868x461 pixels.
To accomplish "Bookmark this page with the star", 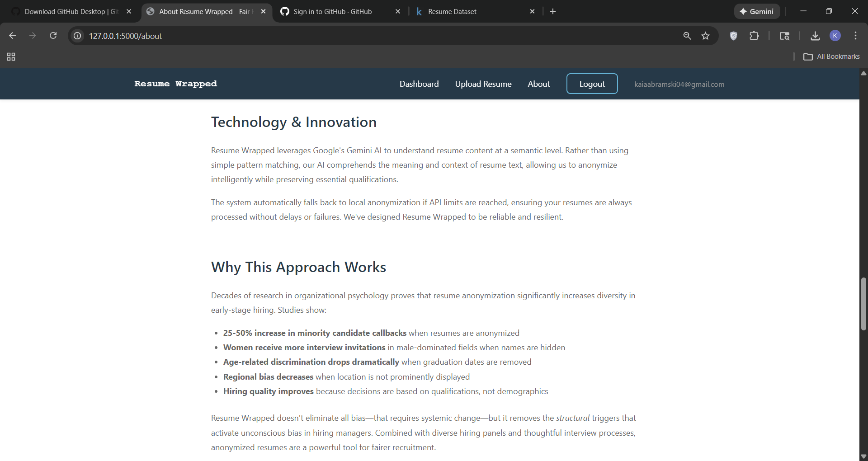I will [x=705, y=36].
